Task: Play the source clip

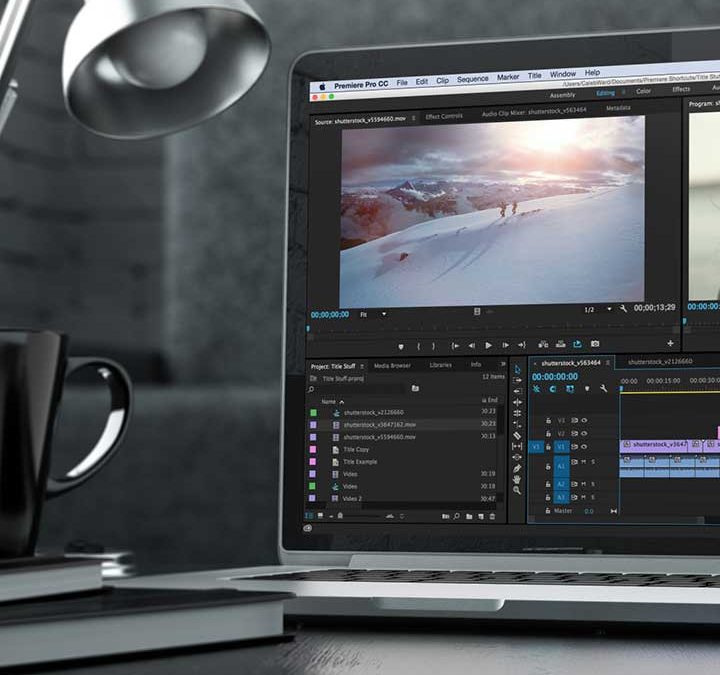Action: pos(489,345)
